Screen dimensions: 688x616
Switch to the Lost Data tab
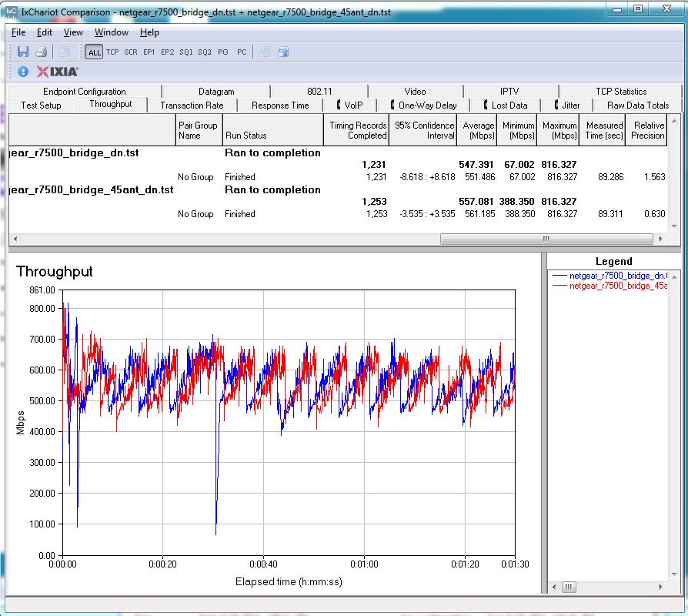pyautogui.click(x=506, y=105)
